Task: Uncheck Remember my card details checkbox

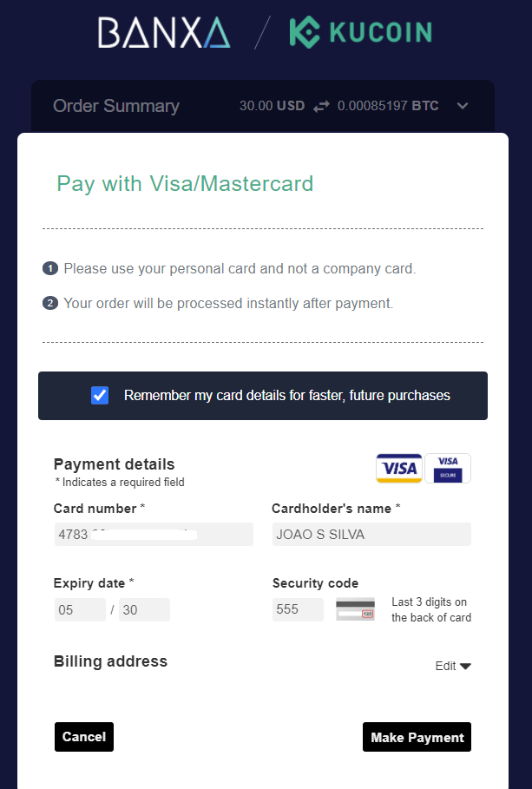Action: click(100, 396)
